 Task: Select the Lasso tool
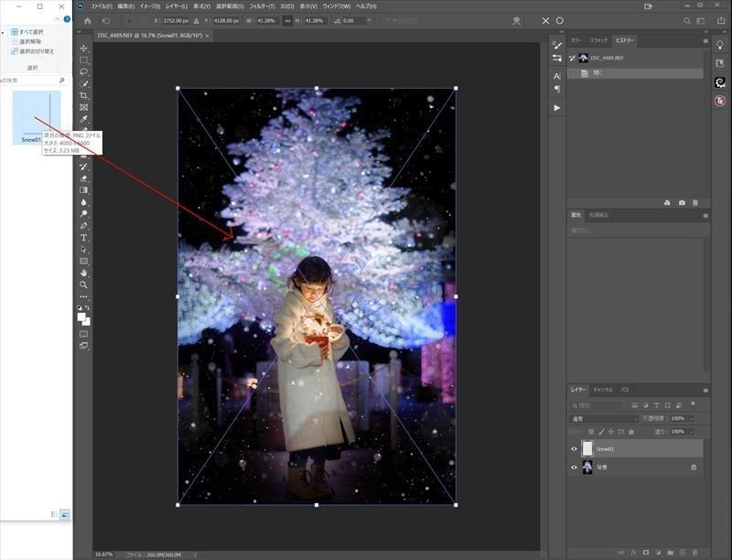83,71
